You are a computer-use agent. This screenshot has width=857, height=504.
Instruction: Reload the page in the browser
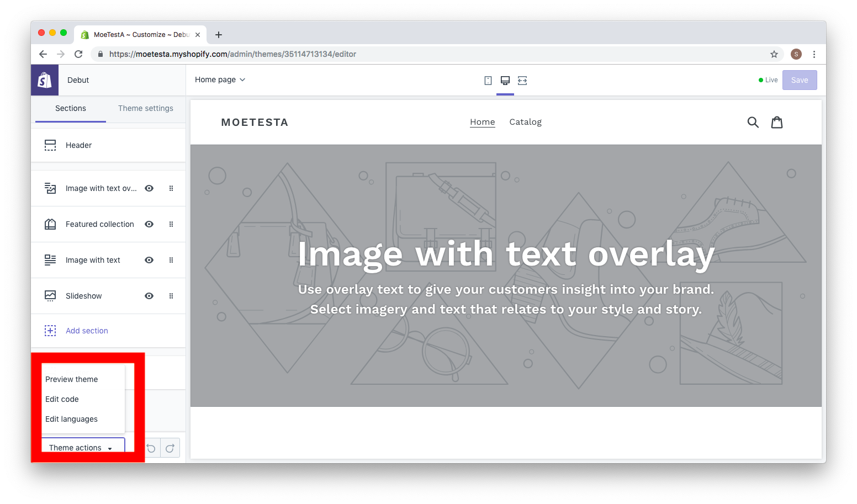(78, 54)
